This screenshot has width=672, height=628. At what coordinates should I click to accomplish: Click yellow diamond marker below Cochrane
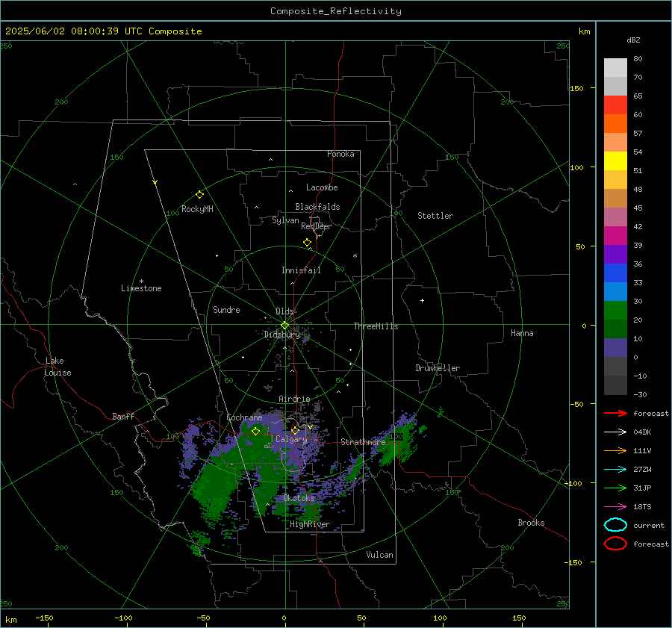coord(255,431)
